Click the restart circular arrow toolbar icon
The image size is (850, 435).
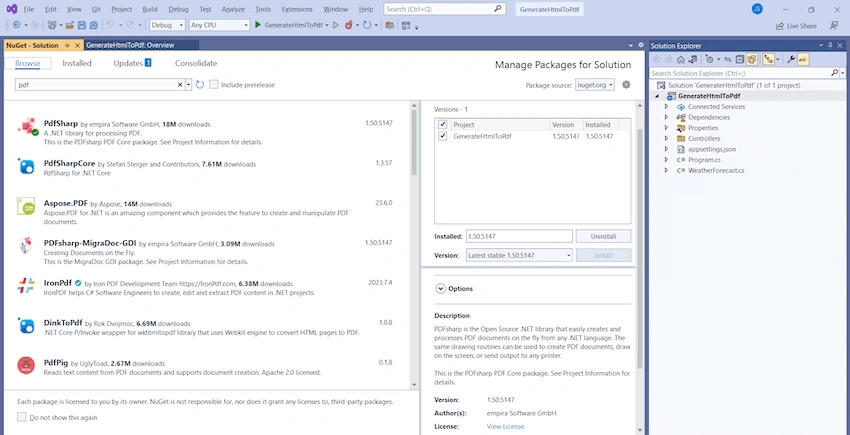point(367,25)
